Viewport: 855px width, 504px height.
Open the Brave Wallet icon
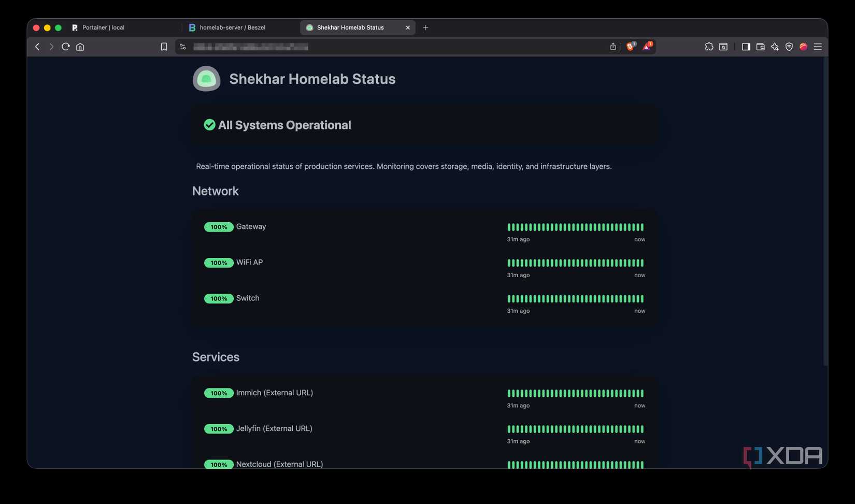(760, 47)
